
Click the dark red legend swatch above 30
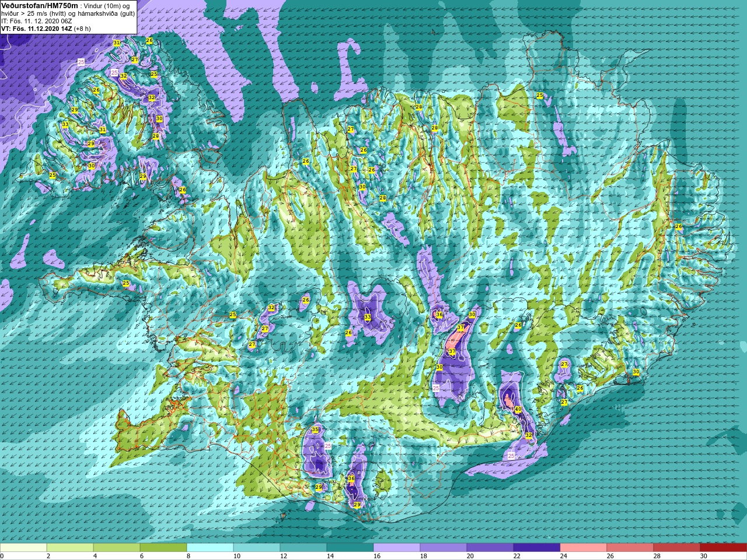coord(724,548)
